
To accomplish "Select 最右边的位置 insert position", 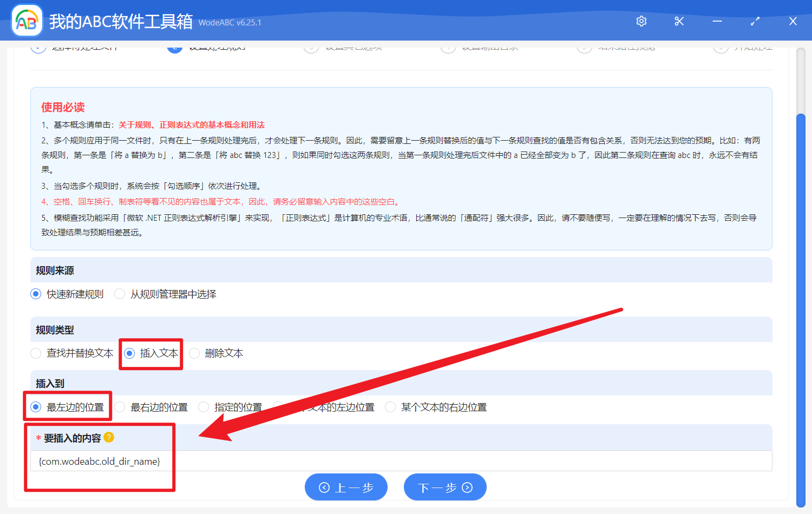I will pos(120,407).
